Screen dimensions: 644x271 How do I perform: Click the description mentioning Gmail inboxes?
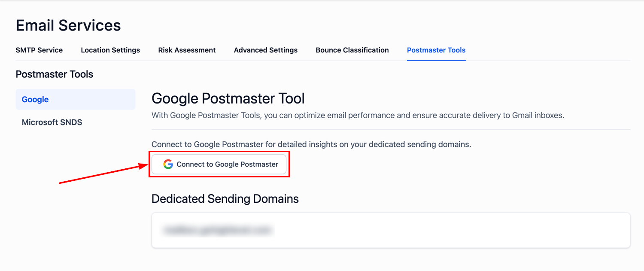click(x=358, y=116)
